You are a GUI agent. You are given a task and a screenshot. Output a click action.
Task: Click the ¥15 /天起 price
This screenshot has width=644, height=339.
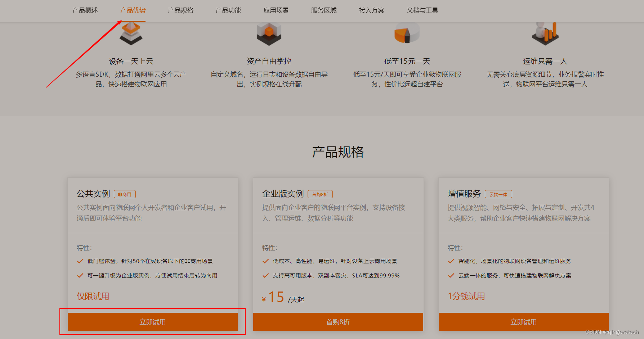(283, 298)
